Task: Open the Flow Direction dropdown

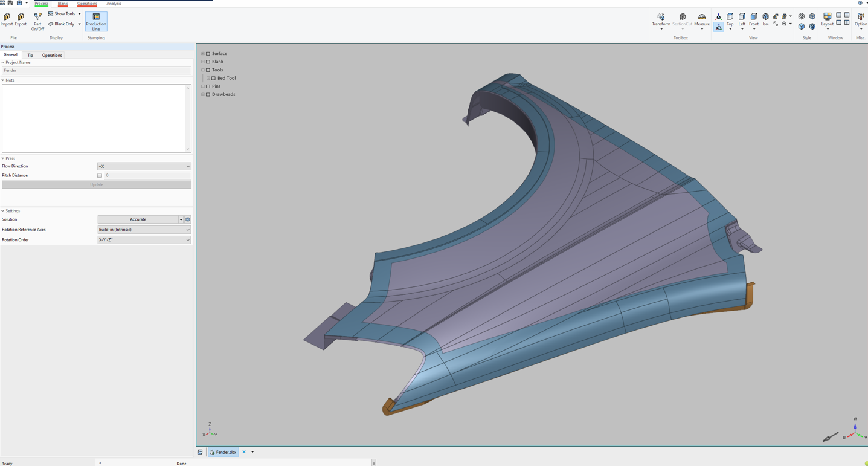Action: (x=144, y=166)
